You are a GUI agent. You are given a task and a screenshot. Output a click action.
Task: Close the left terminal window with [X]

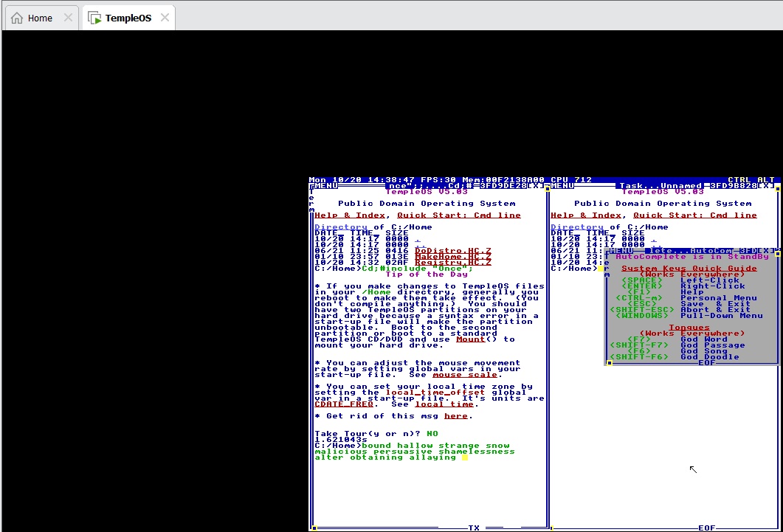536,186
